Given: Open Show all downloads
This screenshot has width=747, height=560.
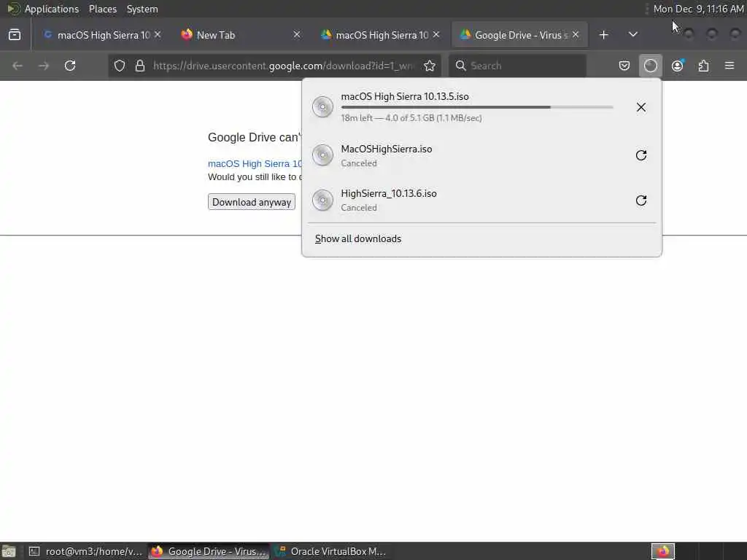Looking at the screenshot, I should pyautogui.click(x=358, y=238).
